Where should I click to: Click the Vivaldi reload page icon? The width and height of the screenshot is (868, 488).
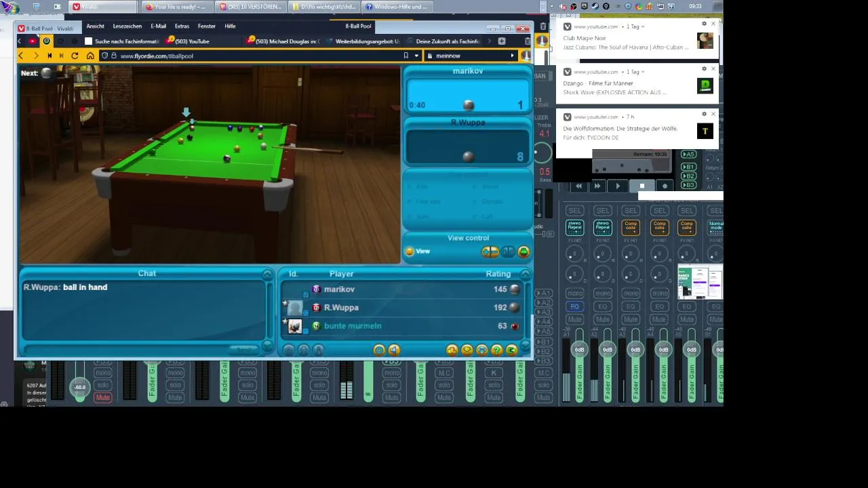click(x=75, y=56)
